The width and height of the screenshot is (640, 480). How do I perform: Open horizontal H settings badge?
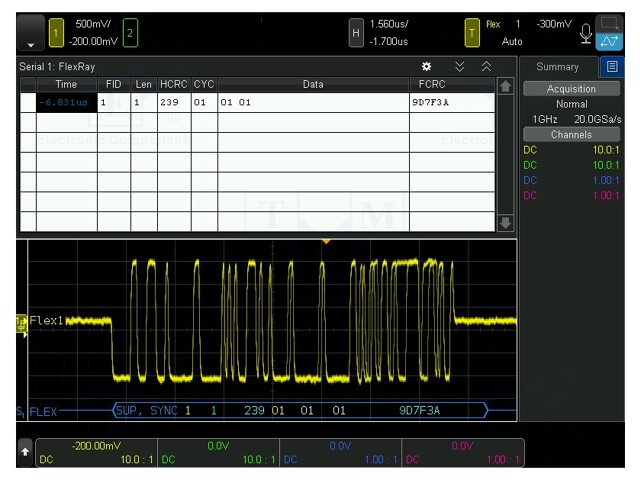click(x=356, y=33)
